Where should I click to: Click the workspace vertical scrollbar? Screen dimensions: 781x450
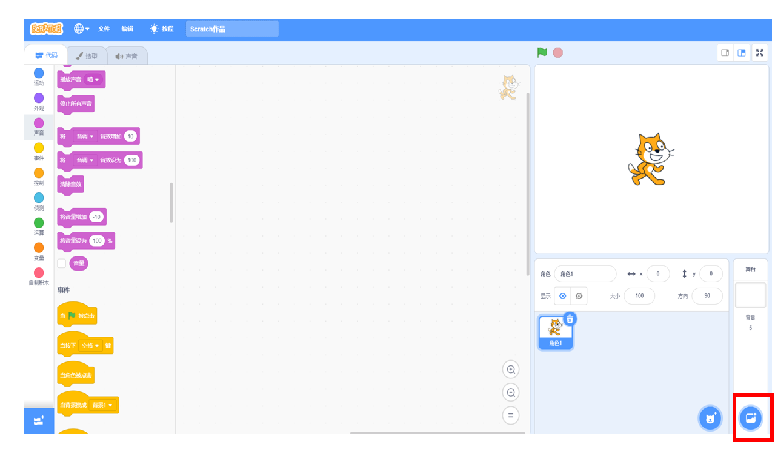pos(527,184)
